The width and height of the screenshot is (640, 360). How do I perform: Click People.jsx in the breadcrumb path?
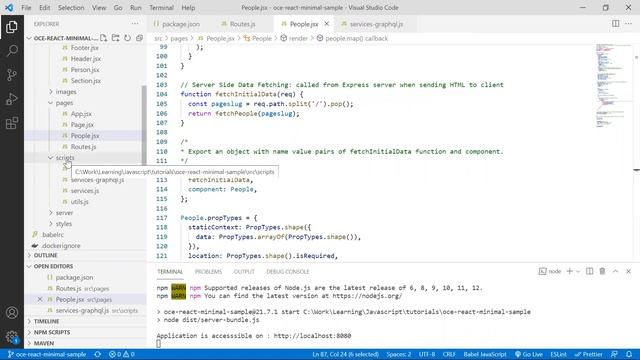tap(220, 38)
